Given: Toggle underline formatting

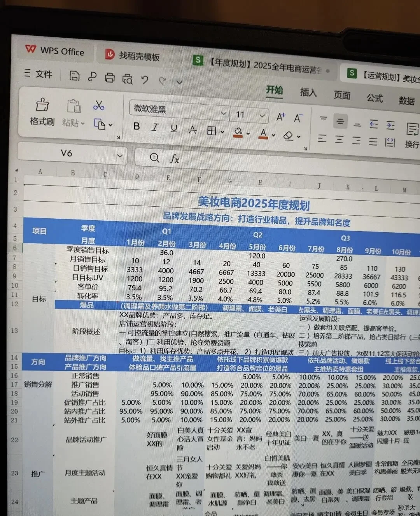Looking at the screenshot, I should [173, 128].
